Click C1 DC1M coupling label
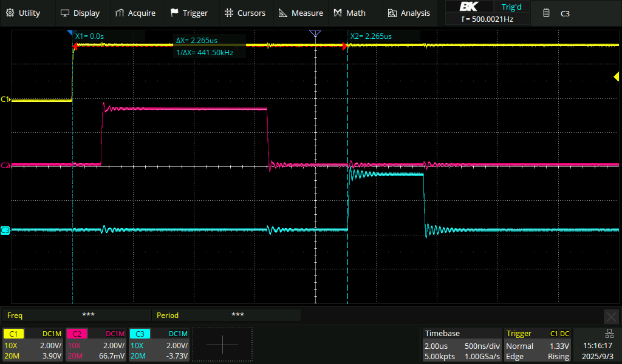The height and width of the screenshot is (364, 622). coord(52,334)
